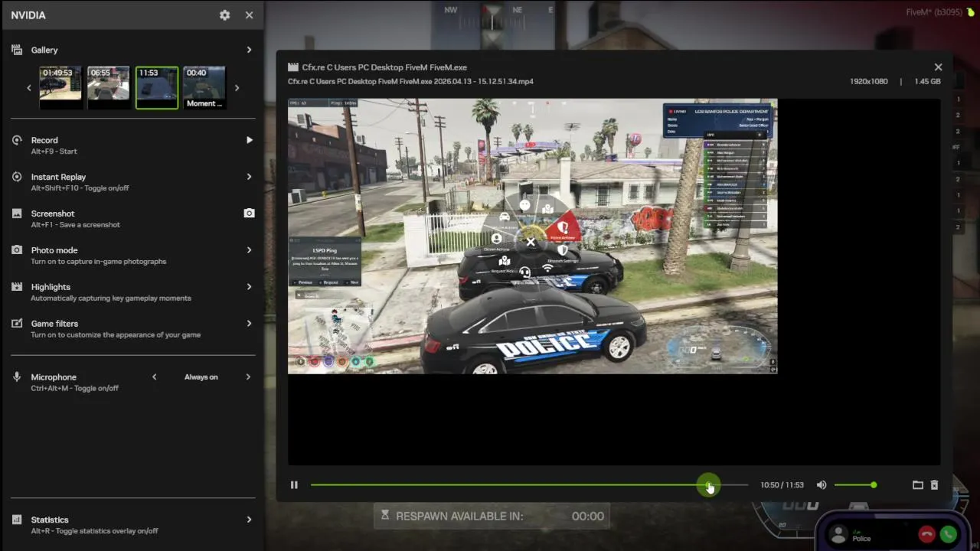The height and width of the screenshot is (551, 980).
Task: Click the Microphone icon
Action: (17, 377)
